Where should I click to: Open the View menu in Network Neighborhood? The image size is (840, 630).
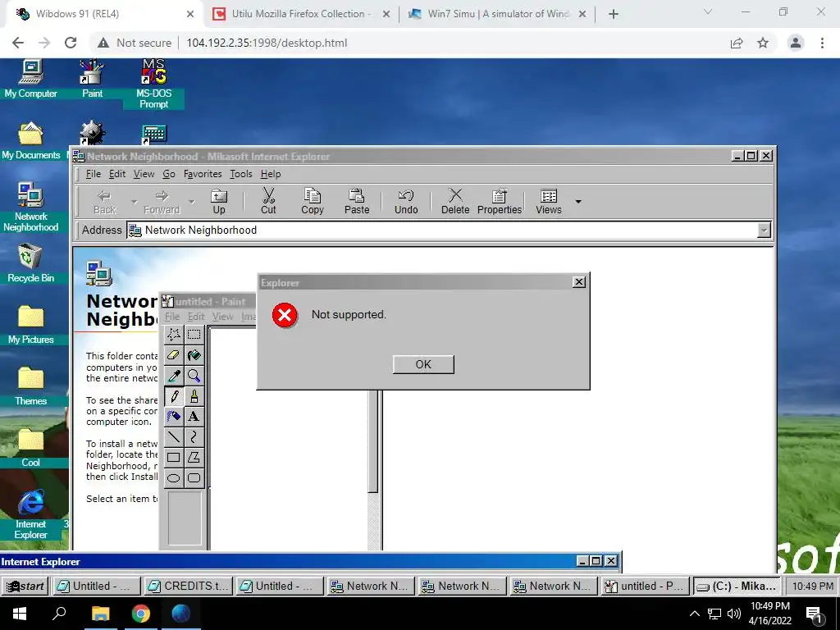(x=144, y=174)
